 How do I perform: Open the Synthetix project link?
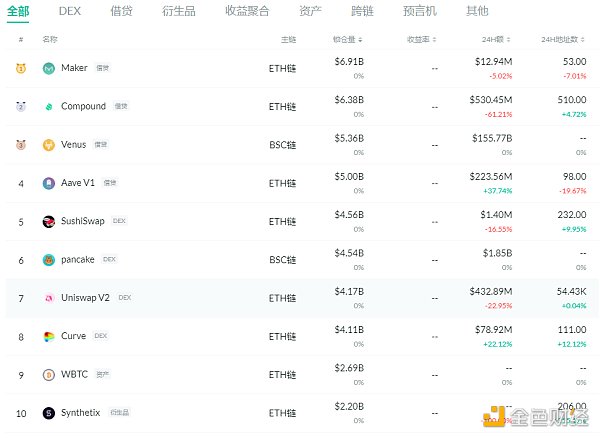click(80, 413)
